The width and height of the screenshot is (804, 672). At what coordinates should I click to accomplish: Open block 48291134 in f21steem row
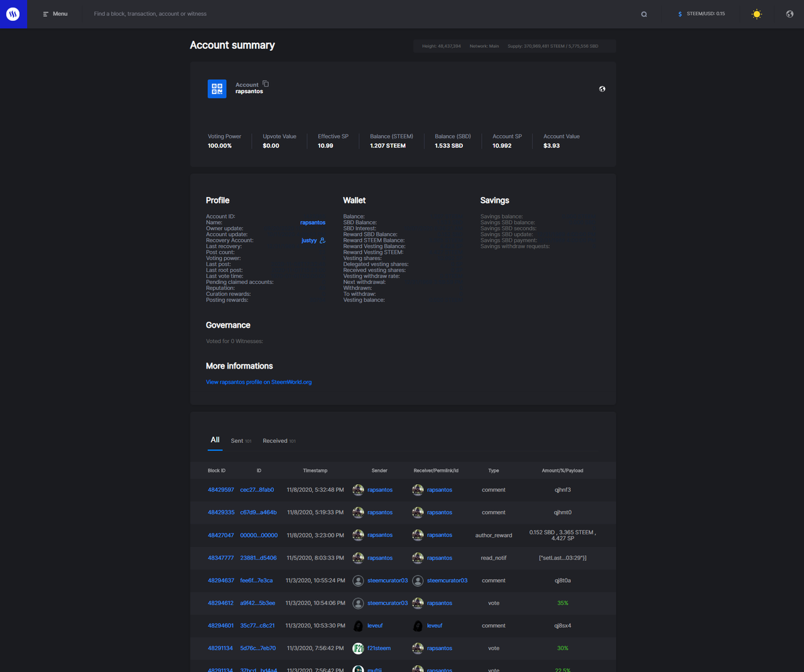click(220, 648)
